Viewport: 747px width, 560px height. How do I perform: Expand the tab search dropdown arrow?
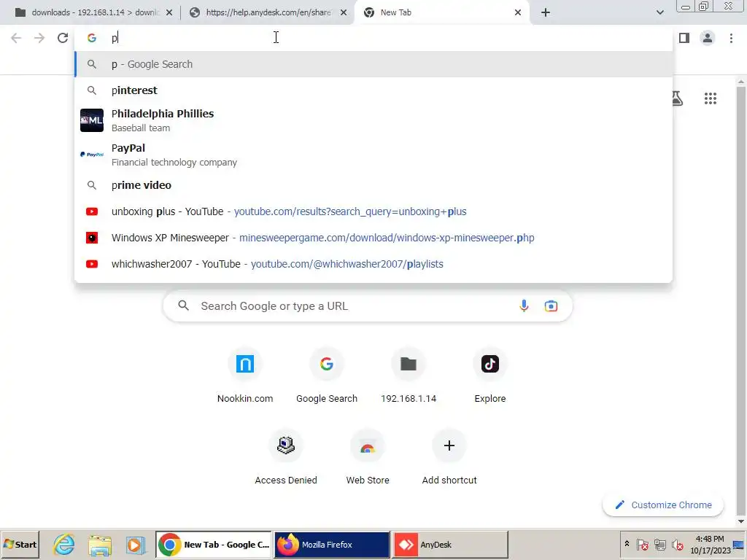pyautogui.click(x=659, y=12)
